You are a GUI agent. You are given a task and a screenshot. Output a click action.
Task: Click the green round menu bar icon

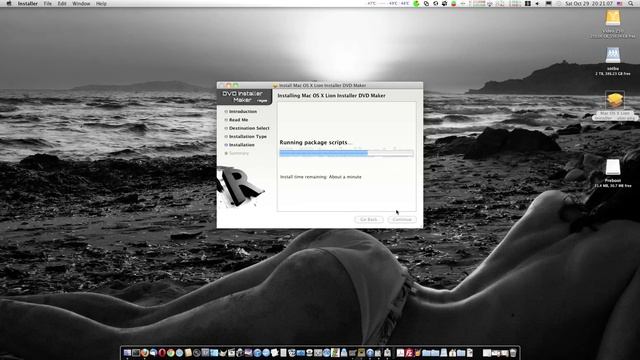(416, 3)
